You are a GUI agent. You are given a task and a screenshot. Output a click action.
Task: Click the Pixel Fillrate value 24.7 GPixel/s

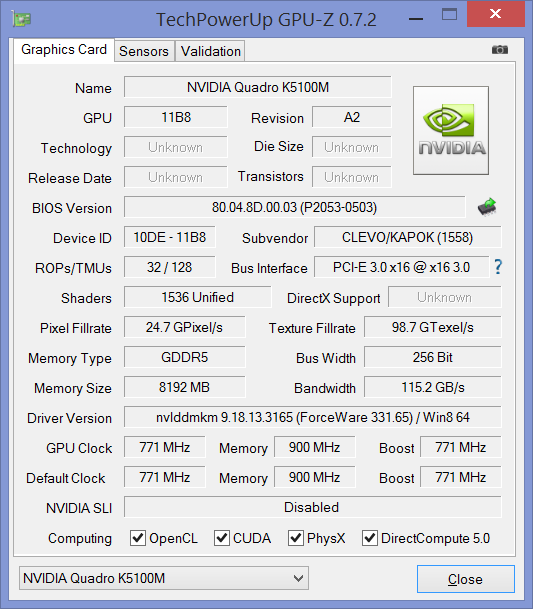[x=185, y=327]
